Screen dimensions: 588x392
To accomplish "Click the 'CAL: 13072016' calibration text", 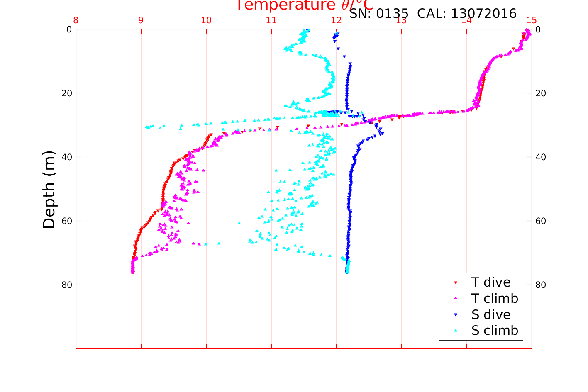I will coord(467,13).
